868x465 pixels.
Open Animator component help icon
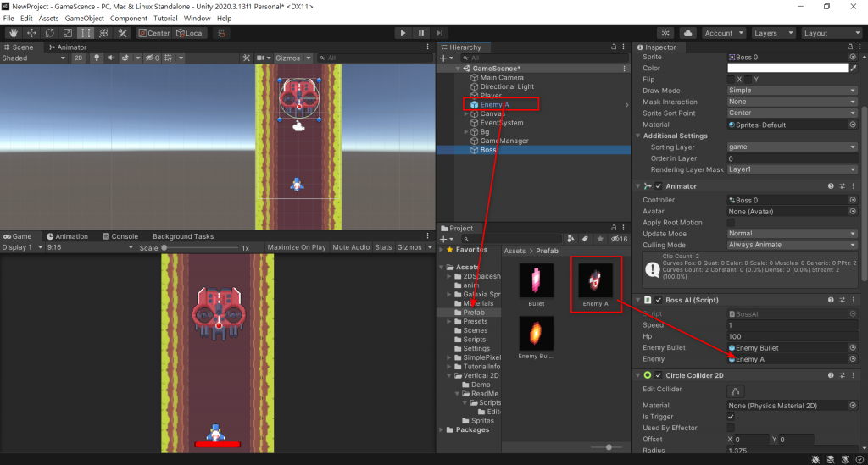pyautogui.click(x=831, y=186)
